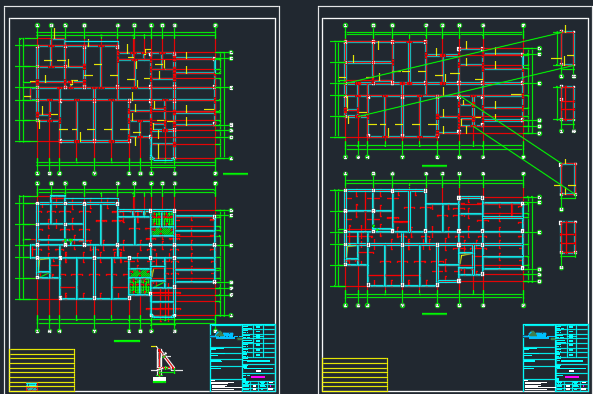Select the lower floor plan on left sheet
The image size is (593, 394).
tap(125, 257)
